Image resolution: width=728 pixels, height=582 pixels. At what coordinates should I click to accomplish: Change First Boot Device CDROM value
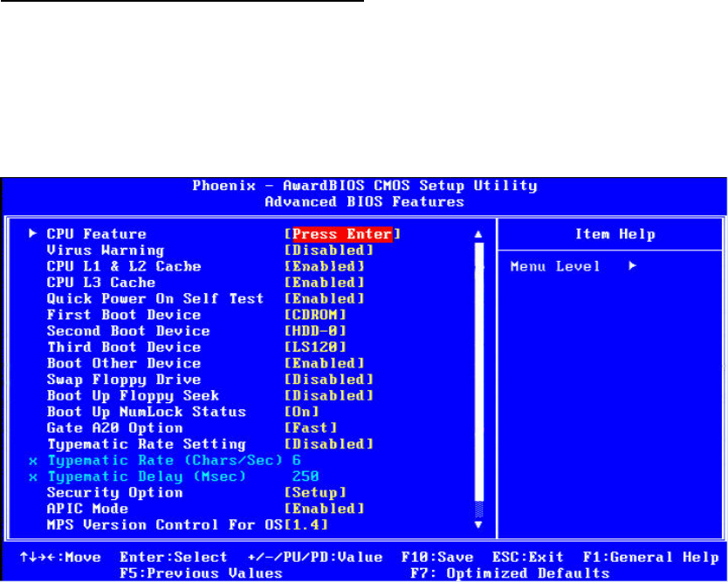point(315,315)
